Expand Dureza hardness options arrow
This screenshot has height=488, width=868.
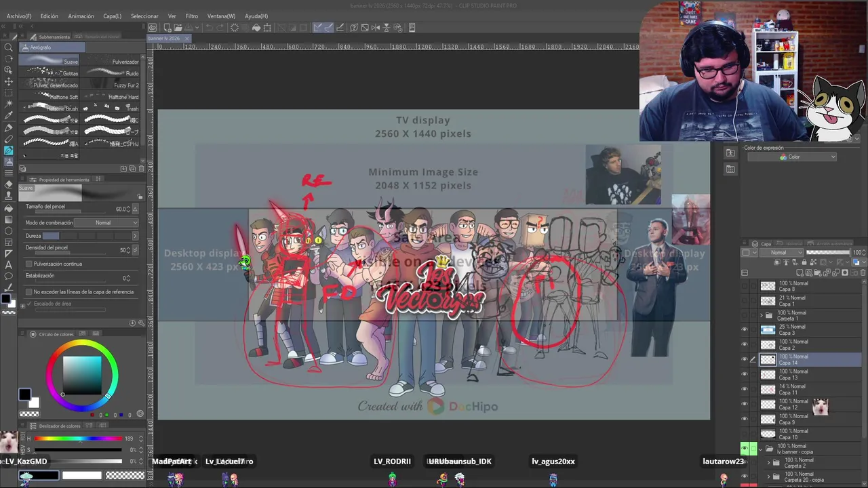[x=135, y=236]
